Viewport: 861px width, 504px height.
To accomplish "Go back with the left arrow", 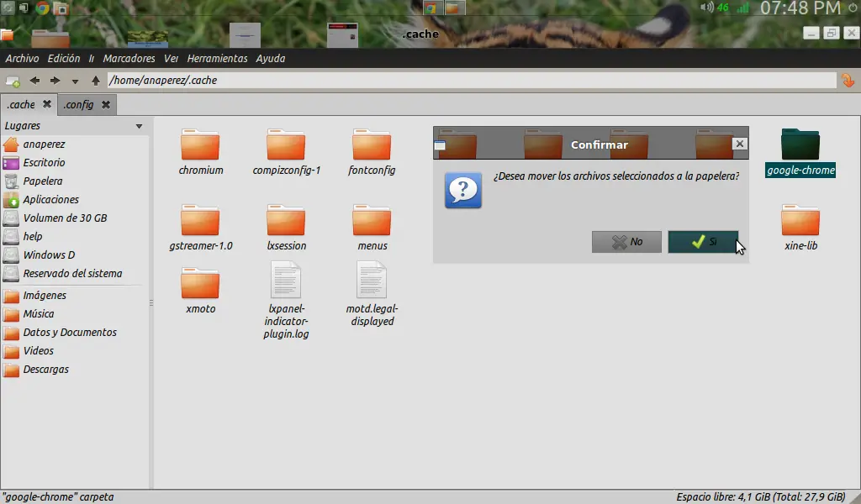I will [34, 81].
